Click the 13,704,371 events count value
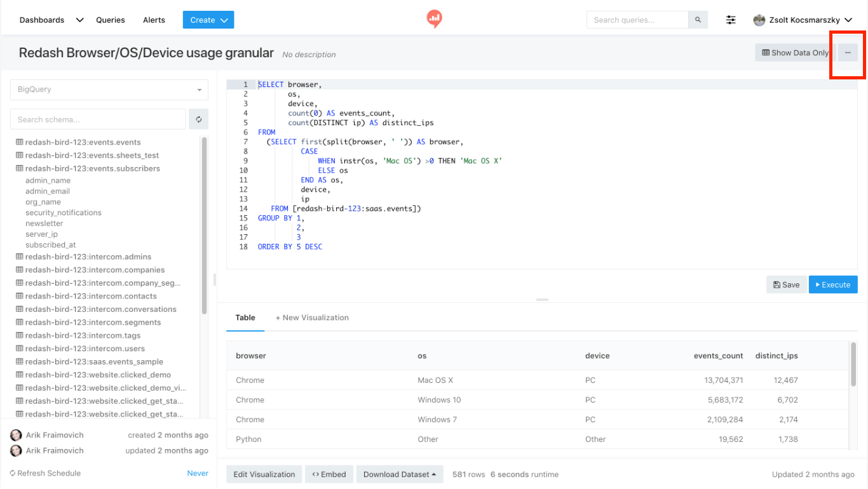868x489 pixels. [724, 380]
